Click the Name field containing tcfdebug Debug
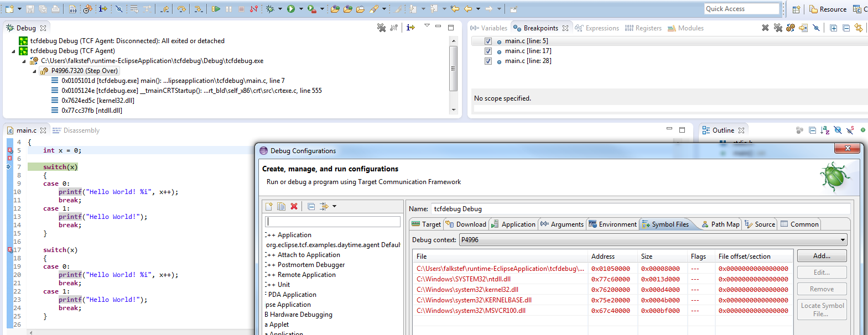The width and height of the screenshot is (868, 335). point(640,209)
